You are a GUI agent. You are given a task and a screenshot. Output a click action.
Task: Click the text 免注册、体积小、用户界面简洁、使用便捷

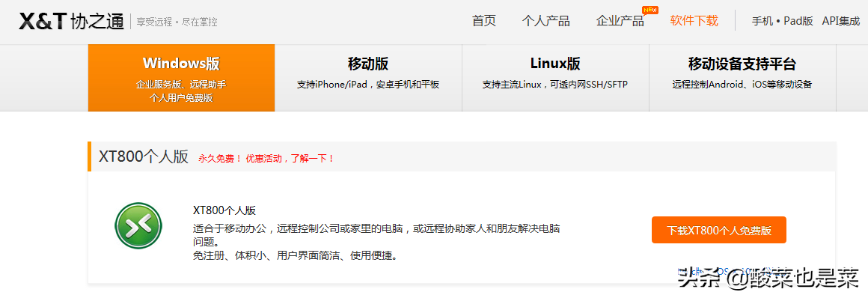pyautogui.click(x=296, y=255)
